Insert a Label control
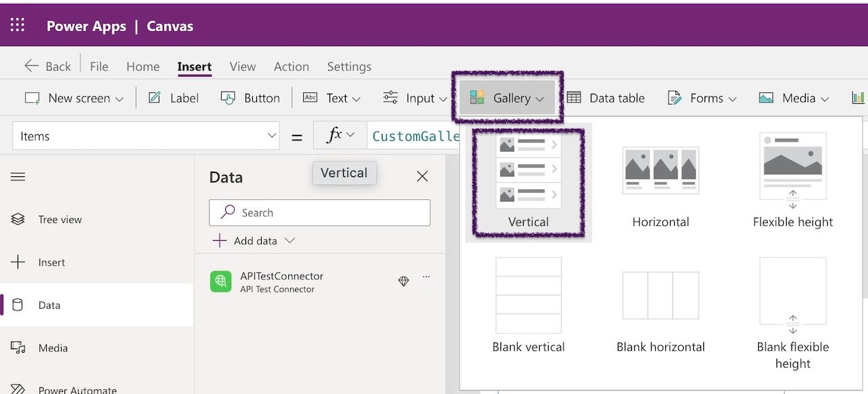This screenshot has width=868, height=394. 174,98
